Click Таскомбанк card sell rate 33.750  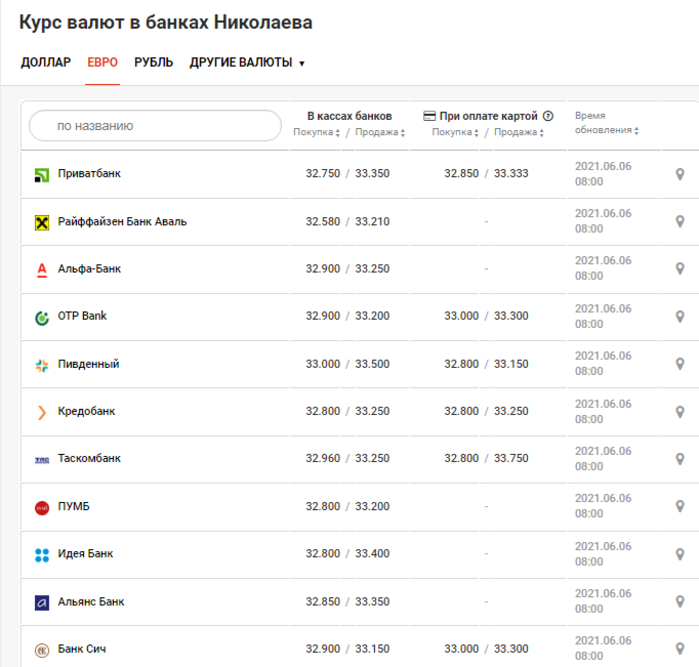[x=511, y=458]
